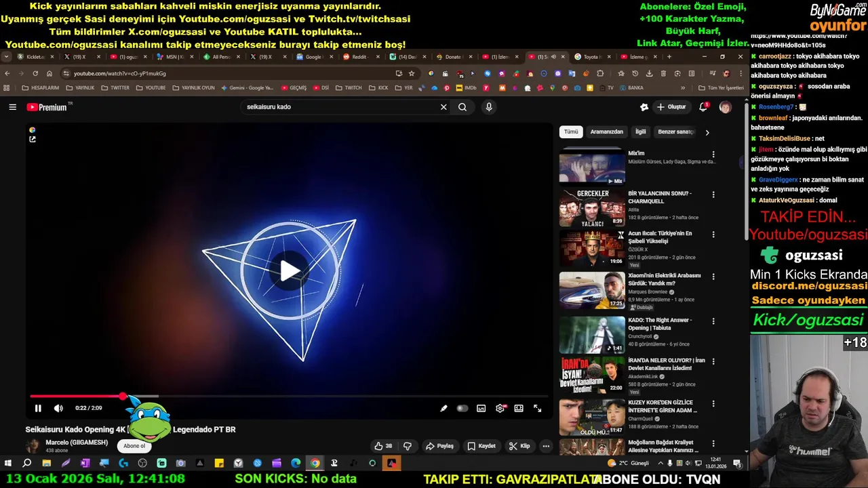Enter fullscreen in the video player
This screenshot has height=488, width=868.
[x=537, y=408]
